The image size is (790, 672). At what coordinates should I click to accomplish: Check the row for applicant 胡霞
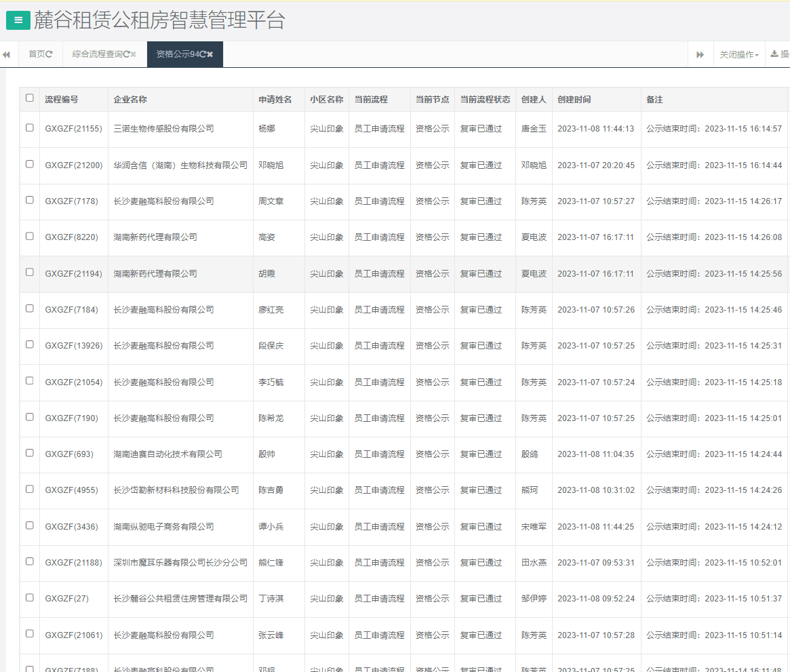click(29, 273)
